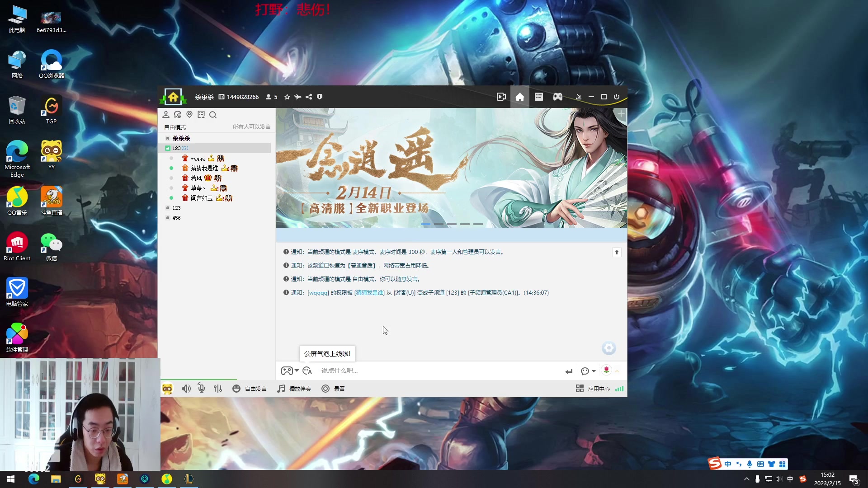Click the airplane quick-jump icon in the header
868x488 pixels.
point(298,97)
